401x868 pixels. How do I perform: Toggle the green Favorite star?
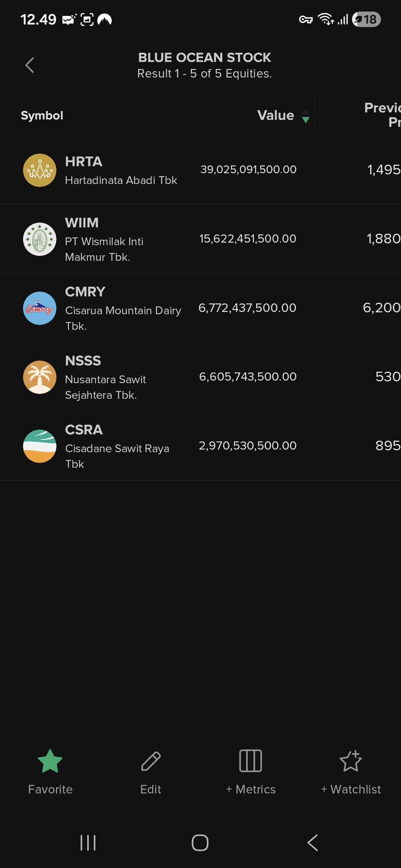pyautogui.click(x=50, y=761)
